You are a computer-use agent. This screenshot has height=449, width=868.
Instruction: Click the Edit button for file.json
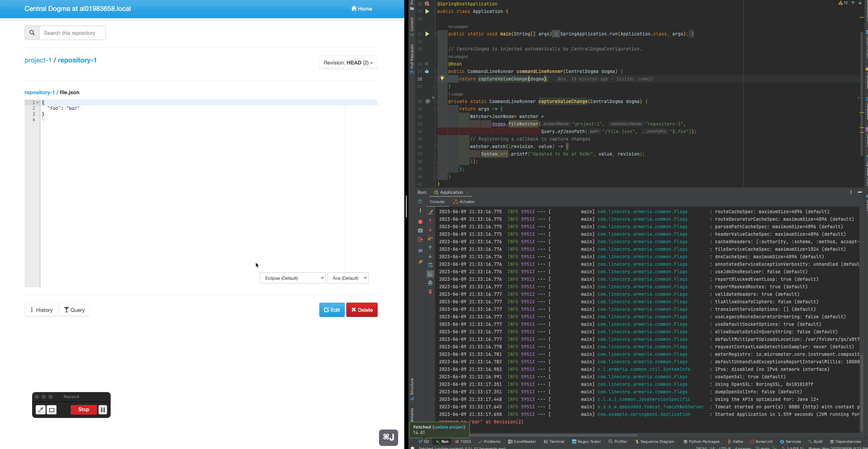(332, 310)
